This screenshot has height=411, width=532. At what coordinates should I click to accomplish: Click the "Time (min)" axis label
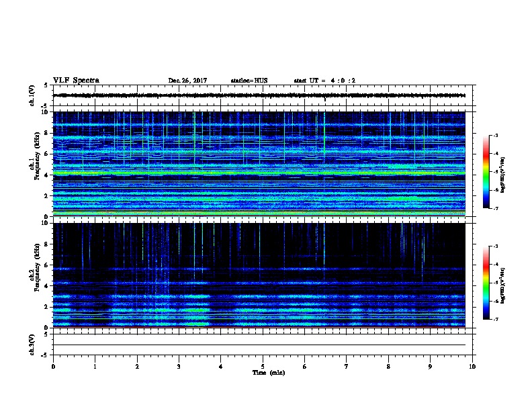269,373
